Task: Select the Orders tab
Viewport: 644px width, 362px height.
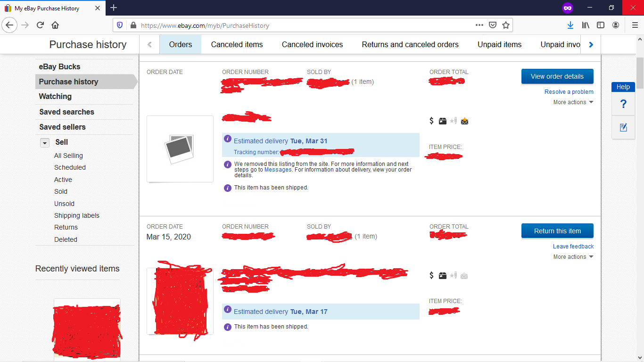Action: [x=181, y=45]
